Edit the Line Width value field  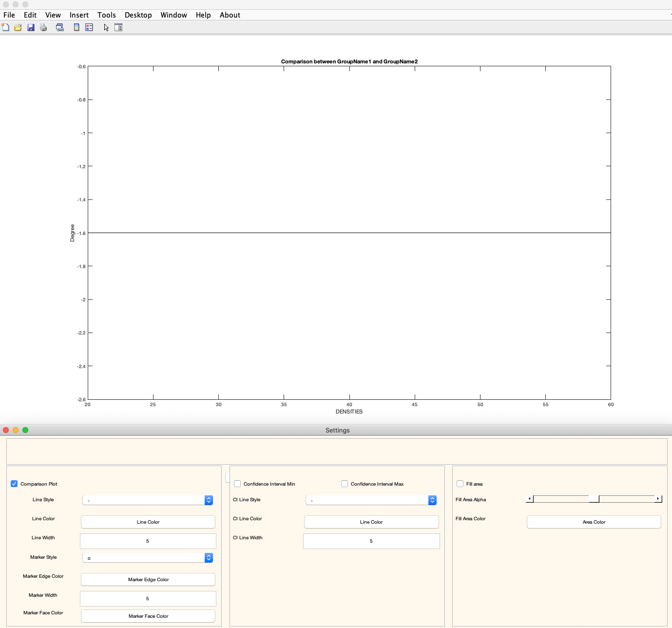(x=148, y=541)
